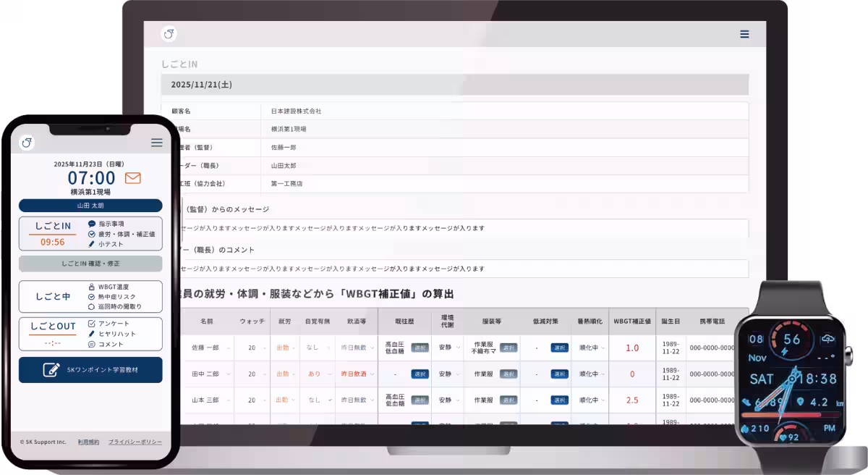Tap the envelope icon beside the 07:00 clock
Image resolution: width=868 pixels, height=475 pixels.
pyautogui.click(x=132, y=179)
